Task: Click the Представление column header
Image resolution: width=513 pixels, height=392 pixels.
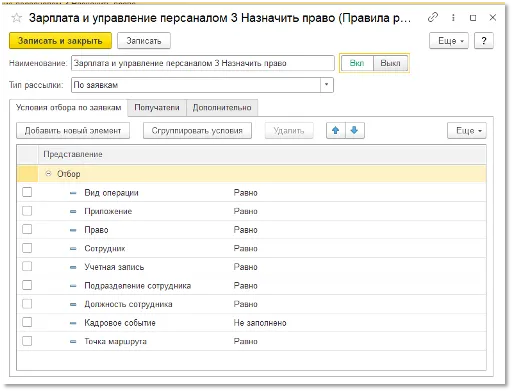Action: click(262, 154)
